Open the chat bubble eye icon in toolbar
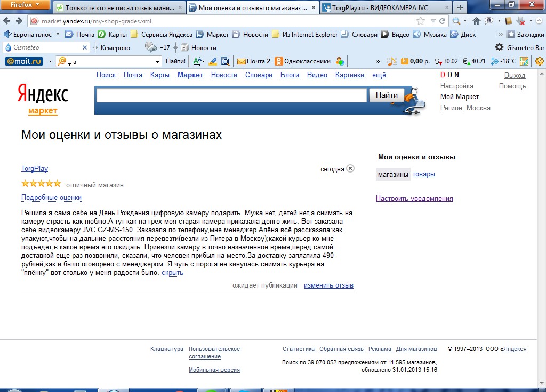 (489, 21)
